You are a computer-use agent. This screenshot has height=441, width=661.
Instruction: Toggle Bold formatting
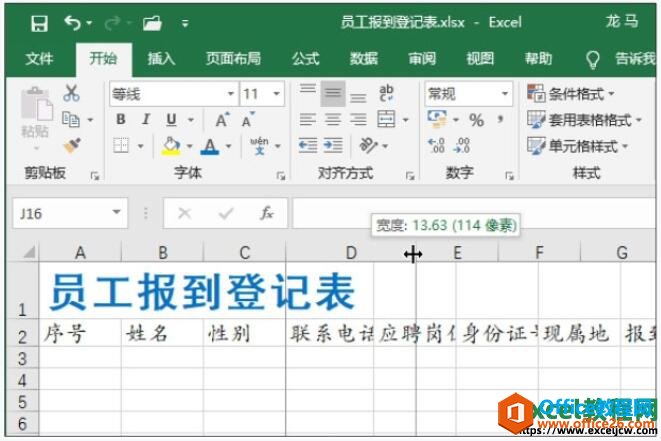point(121,119)
